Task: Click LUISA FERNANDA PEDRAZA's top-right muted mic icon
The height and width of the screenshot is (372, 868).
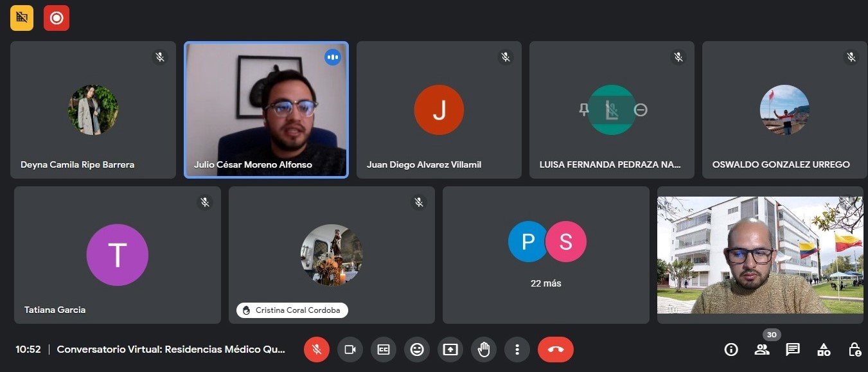Action: (678, 57)
